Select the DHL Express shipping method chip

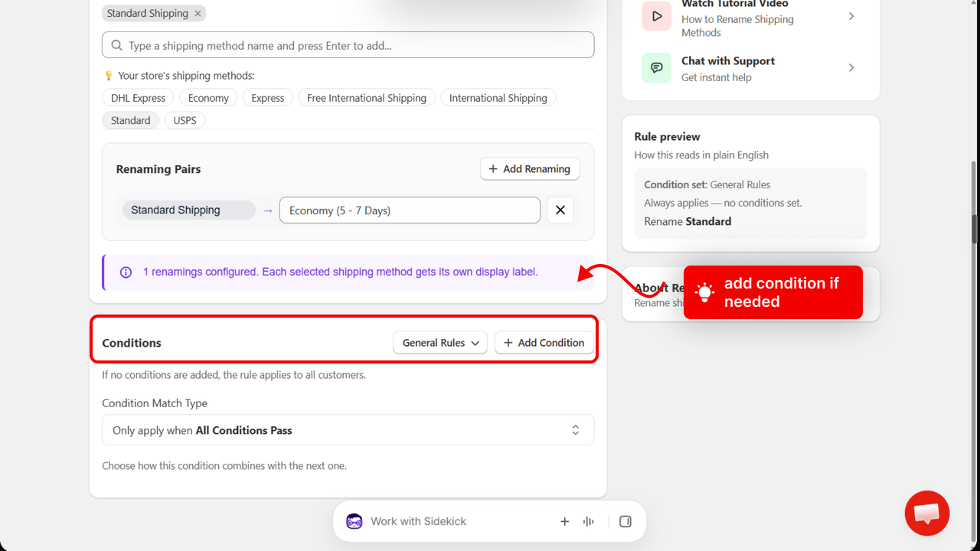[x=138, y=98]
